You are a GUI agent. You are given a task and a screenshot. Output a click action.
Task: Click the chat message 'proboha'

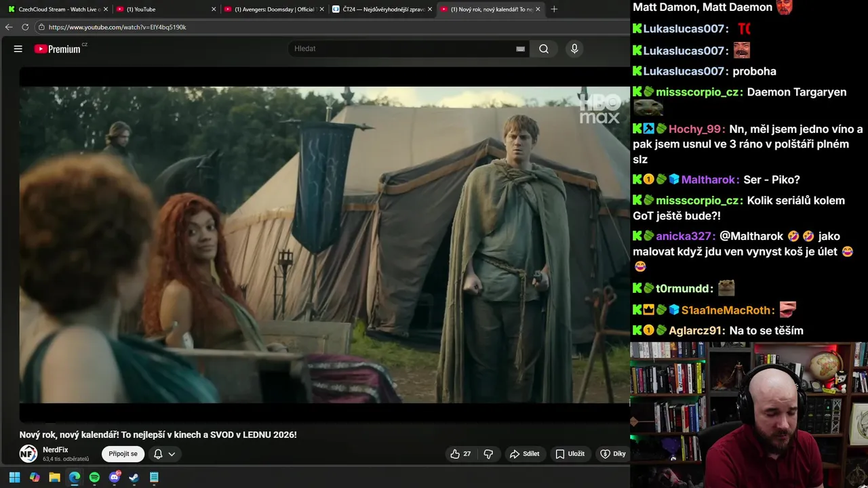(755, 71)
